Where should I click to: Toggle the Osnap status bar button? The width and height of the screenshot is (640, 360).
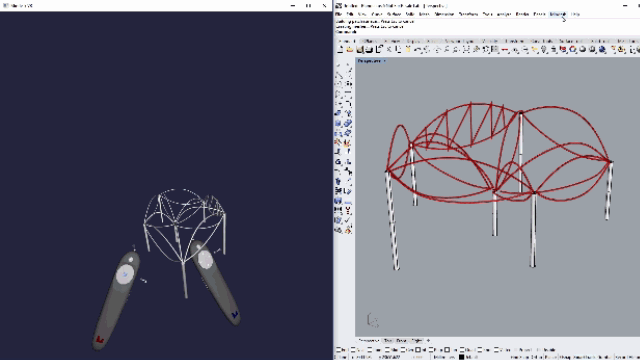[565, 357]
